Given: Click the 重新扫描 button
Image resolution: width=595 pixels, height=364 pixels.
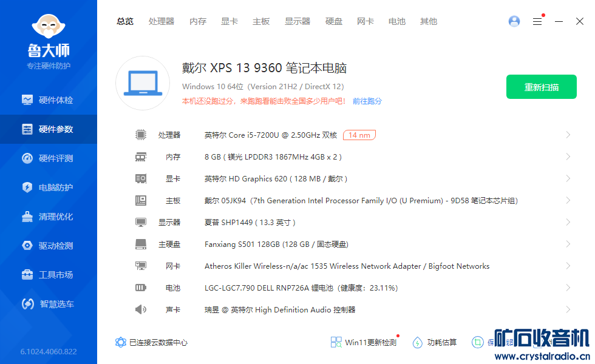Looking at the screenshot, I should 542,87.
